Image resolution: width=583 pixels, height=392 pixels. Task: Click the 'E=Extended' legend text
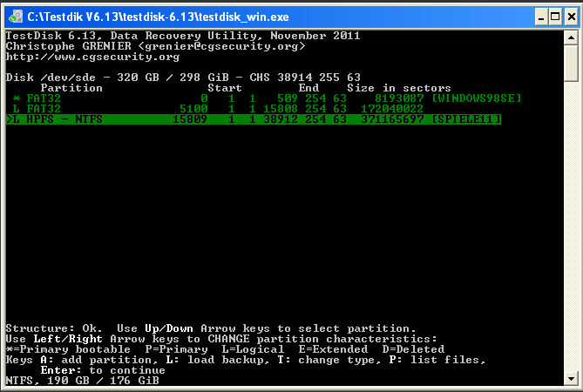(333, 349)
